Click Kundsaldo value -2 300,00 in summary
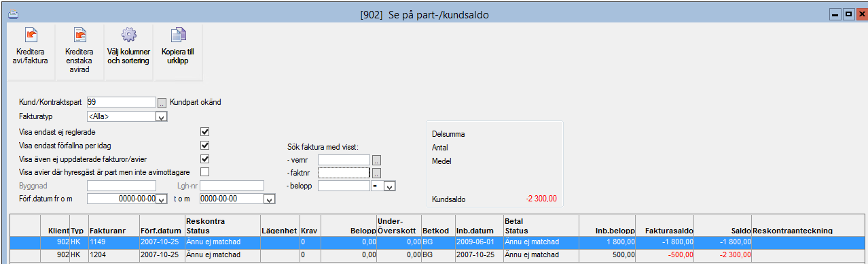 click(541, 199)
